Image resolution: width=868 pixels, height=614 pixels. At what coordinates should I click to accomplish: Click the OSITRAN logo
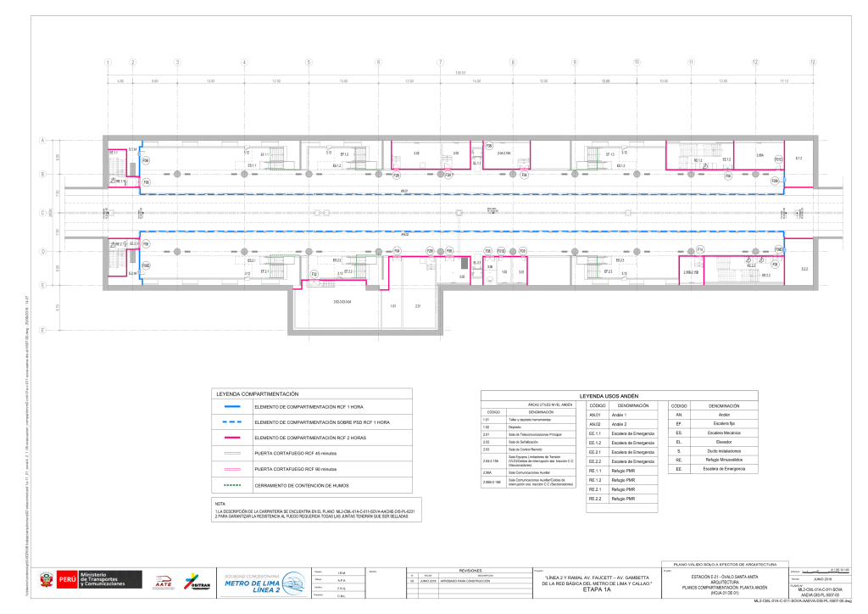point(195,579)
